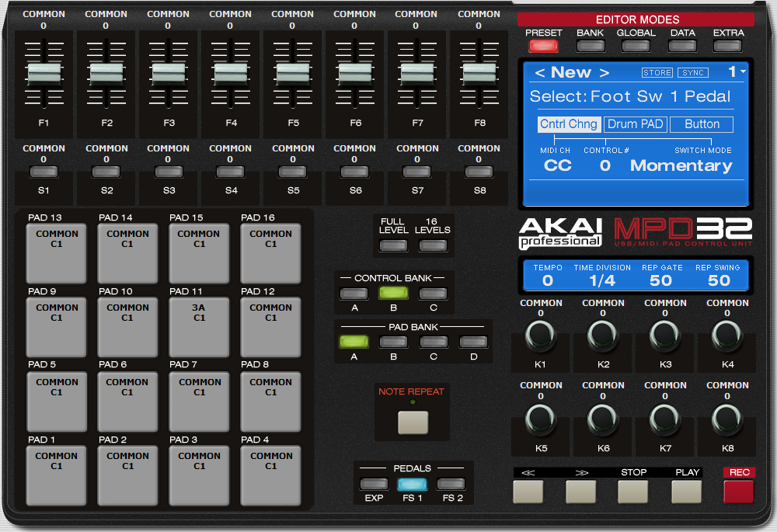The width and height of the screenshot is (777, 532).
Task: Switch to GLOBAL editor mode
Action: (x=636, y=46)
